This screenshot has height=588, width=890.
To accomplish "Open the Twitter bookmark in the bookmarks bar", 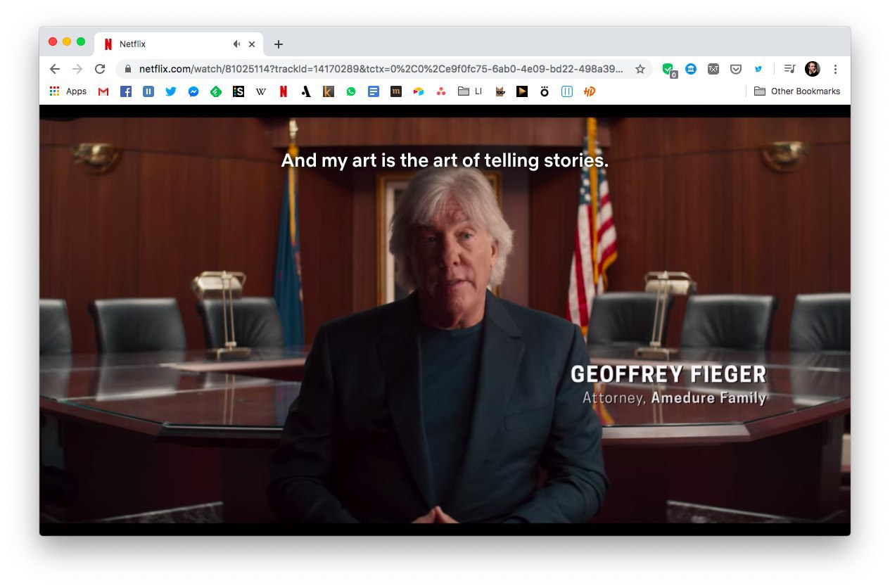I will (x=171, y=91).
